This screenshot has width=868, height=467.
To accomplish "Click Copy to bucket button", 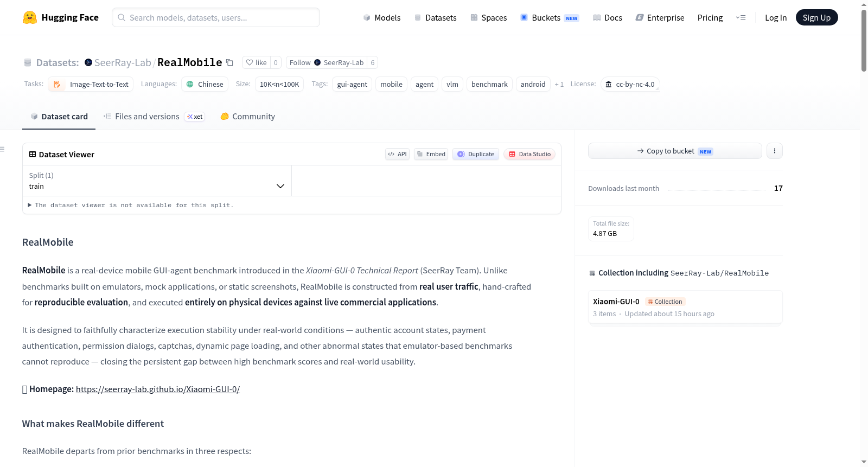I will click(x=675, y=151).
